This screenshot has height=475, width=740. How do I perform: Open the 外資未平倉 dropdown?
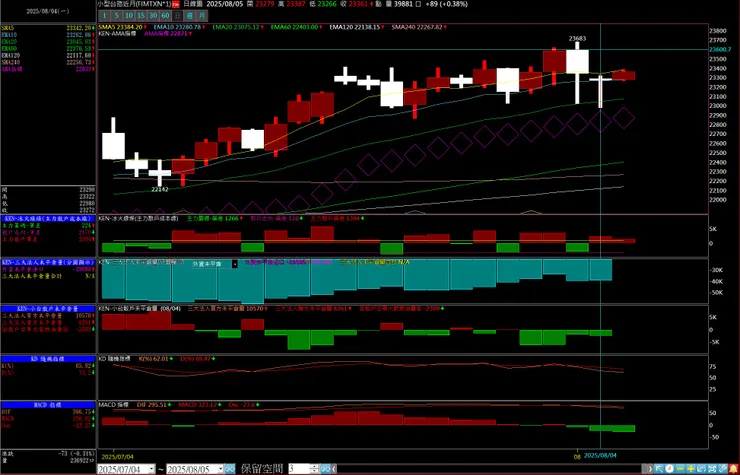pyautogui.click(x=235, y=264)
